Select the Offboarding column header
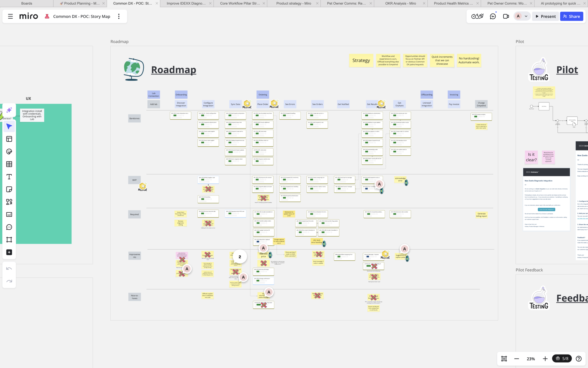 pyautogui.click(x=426, y=95)
